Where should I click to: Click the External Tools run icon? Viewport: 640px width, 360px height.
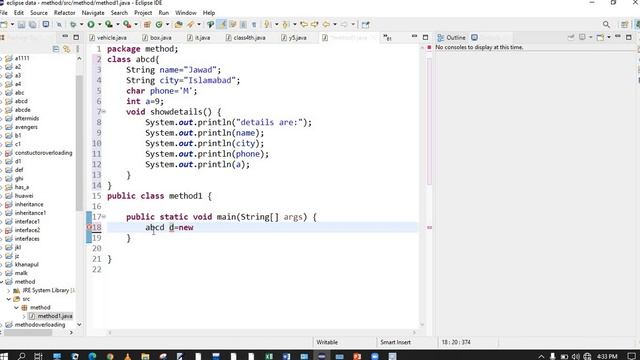pos(127,24)
